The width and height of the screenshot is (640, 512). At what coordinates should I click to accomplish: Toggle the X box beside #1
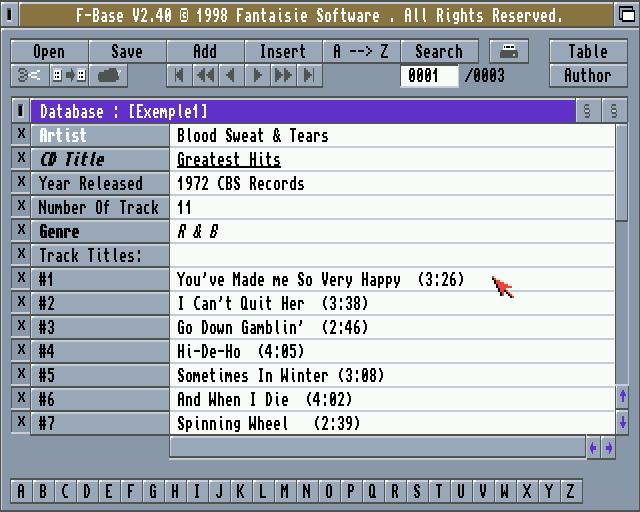pos(21,278)
